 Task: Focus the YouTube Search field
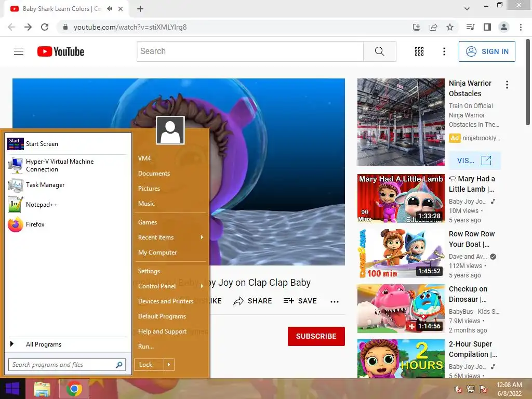(250, 51)
